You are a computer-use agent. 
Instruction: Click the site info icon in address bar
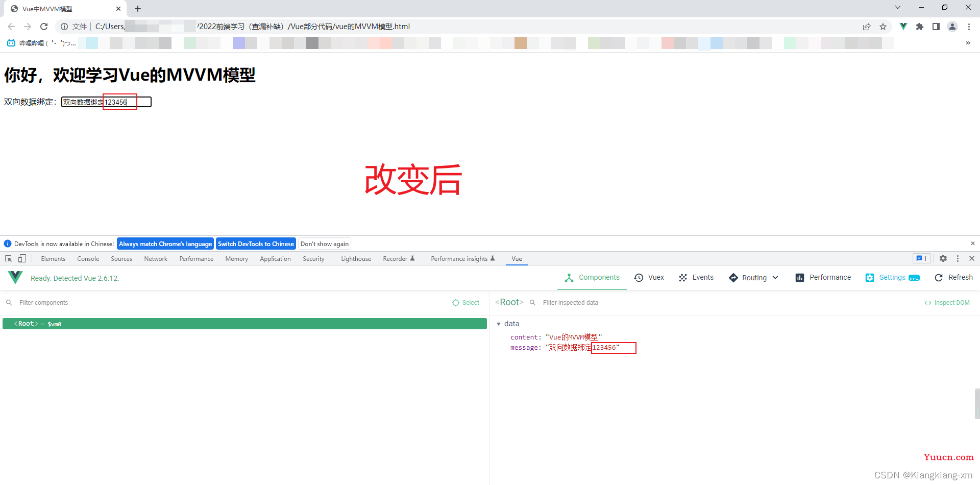tap(64, 27)
